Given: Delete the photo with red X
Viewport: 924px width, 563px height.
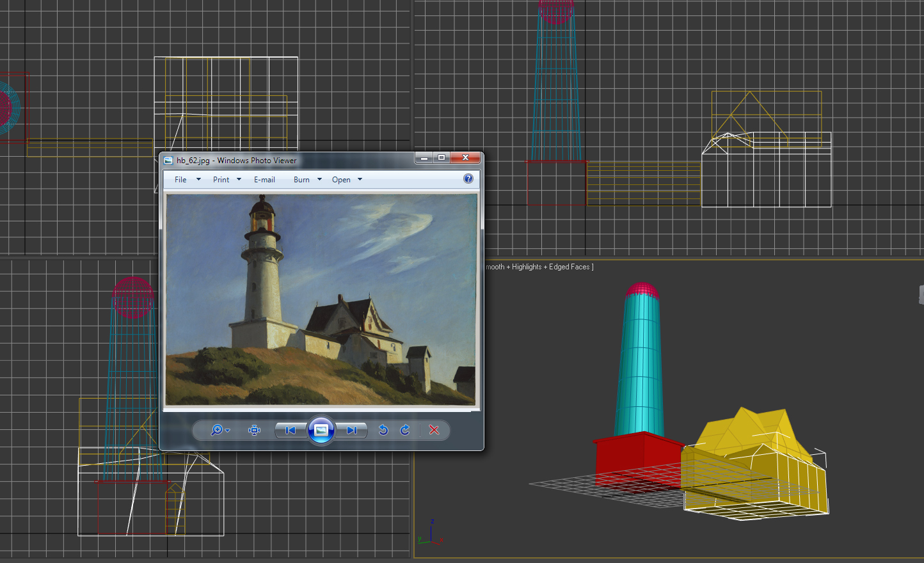Looking at the screenshot, I should (x=434, y=430).
